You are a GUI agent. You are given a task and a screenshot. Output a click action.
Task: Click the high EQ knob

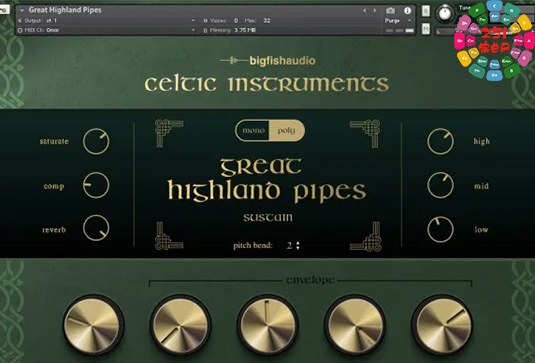tap(440, 141)
